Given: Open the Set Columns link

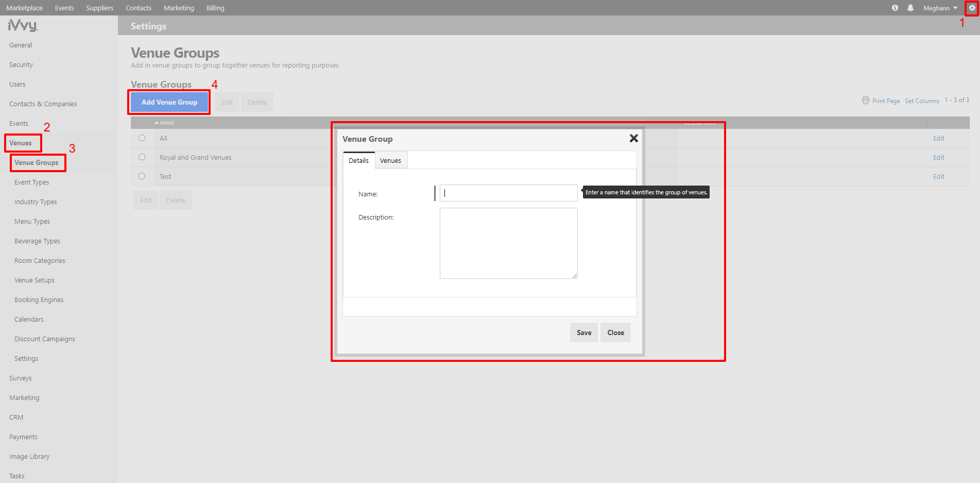Looking at the screenshot, I should point(922,101).
